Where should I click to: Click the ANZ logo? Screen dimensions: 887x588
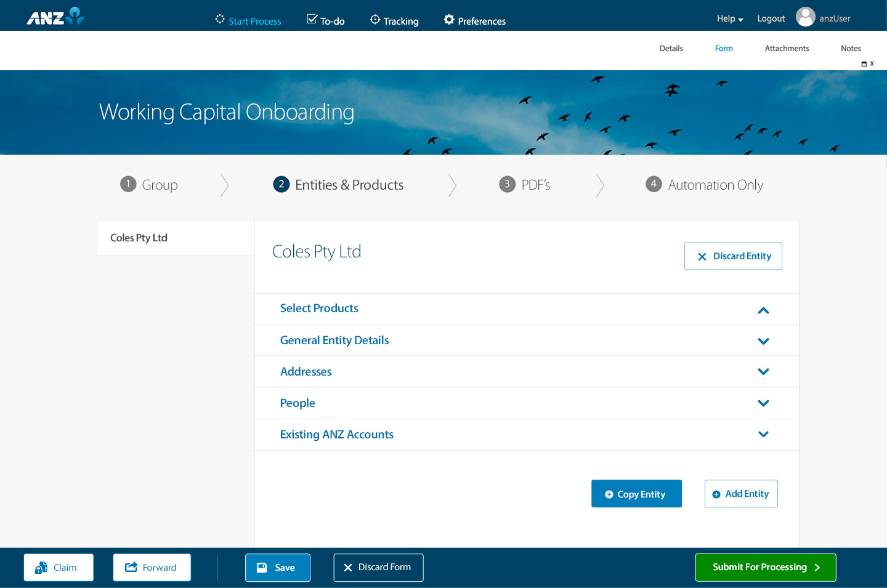tap(55, 17)
